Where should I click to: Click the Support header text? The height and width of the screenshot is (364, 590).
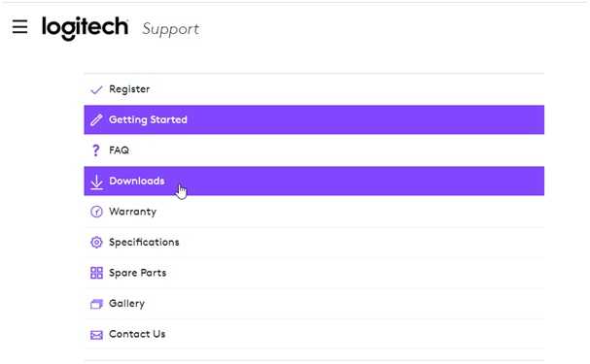pyautogui.click(x=170, y=29)
